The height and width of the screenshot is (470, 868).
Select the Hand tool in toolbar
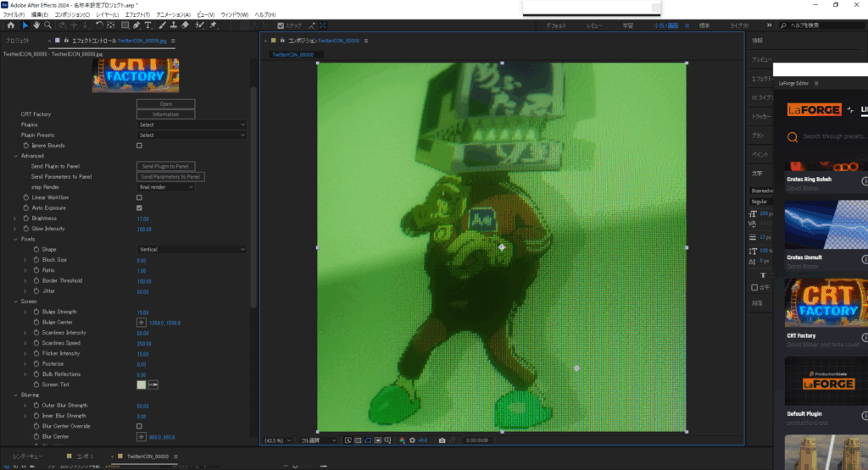[36, 25]
